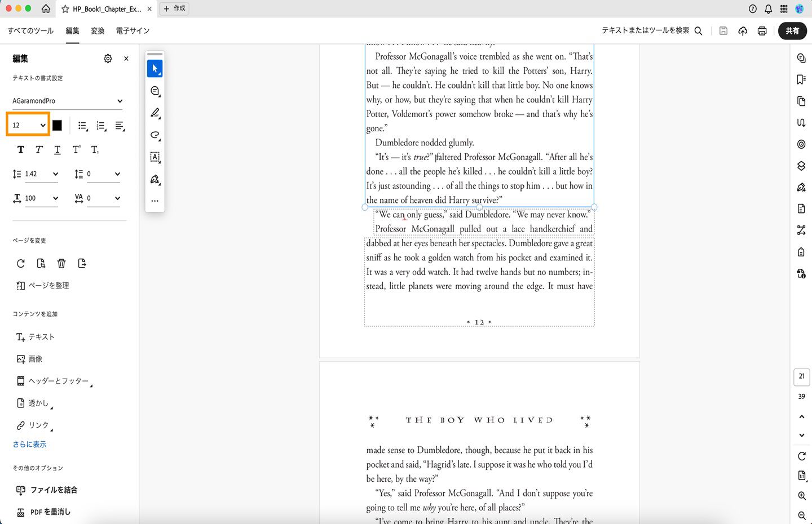812x524 pixels.
Task: Pick the highlighter pen tool
Action: (x=155, y=113)
